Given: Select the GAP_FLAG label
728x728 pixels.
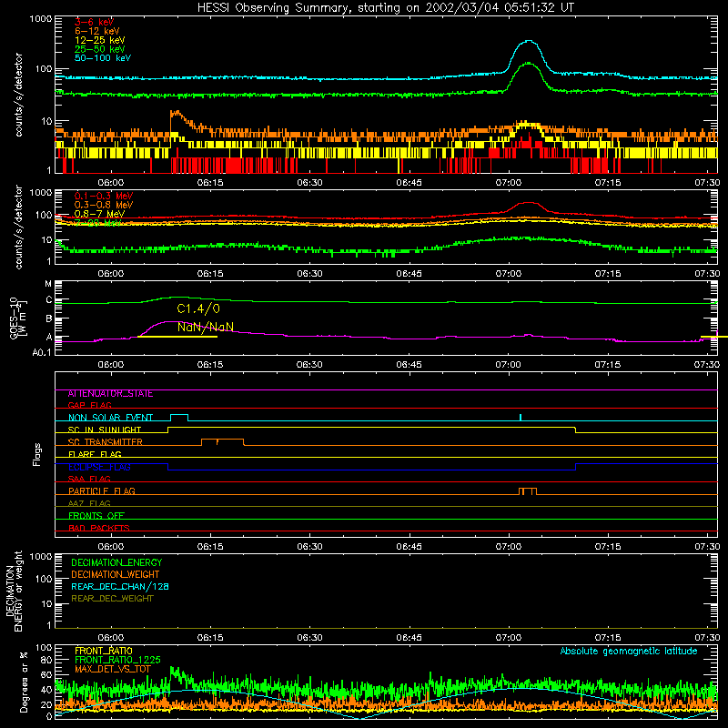Looking at the screenshot, I should (x=89, y=405).
